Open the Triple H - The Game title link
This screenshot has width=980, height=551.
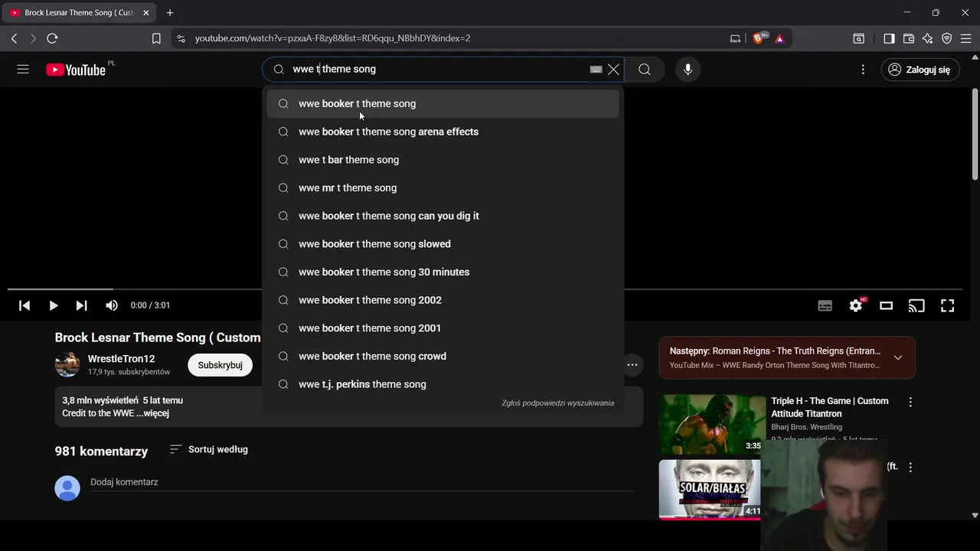[x=830, y=407]
